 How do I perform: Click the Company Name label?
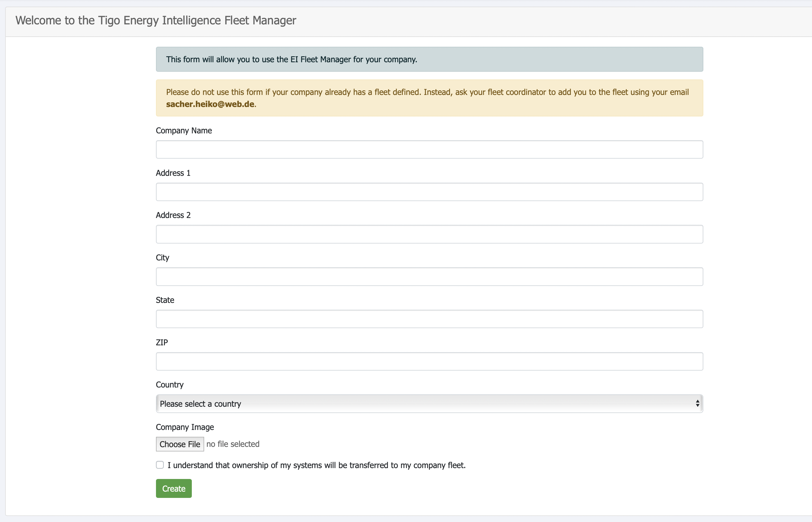click(184, 130)
